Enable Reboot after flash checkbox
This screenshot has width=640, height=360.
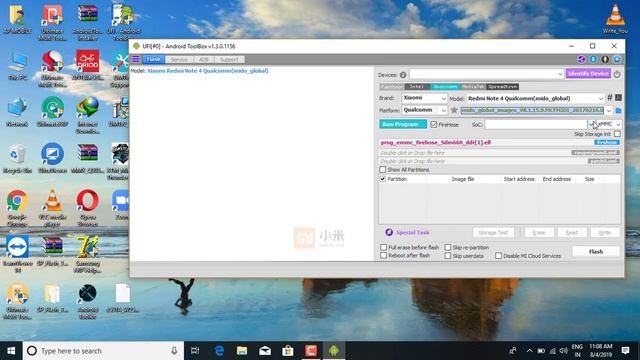383,256
